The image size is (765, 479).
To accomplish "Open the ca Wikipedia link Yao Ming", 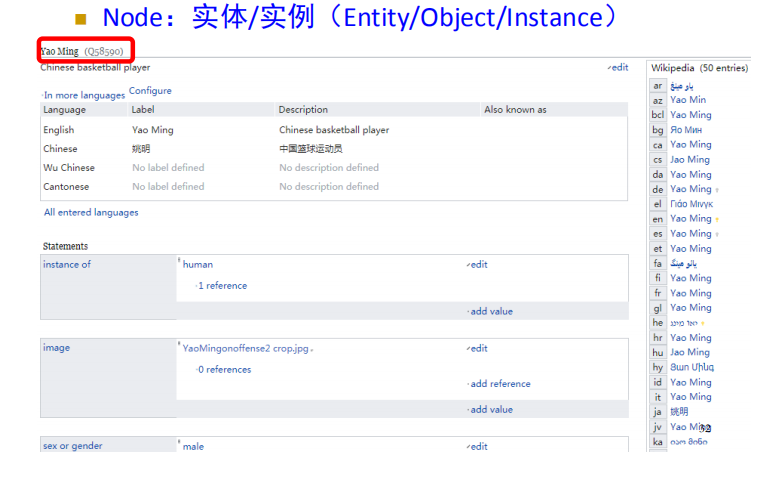I will pyautogui.click(x=691, y=144).
